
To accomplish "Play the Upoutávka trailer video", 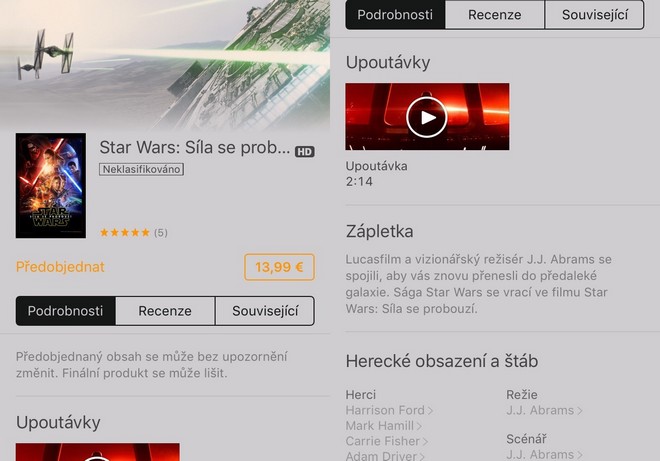I will tap(427, 117).
